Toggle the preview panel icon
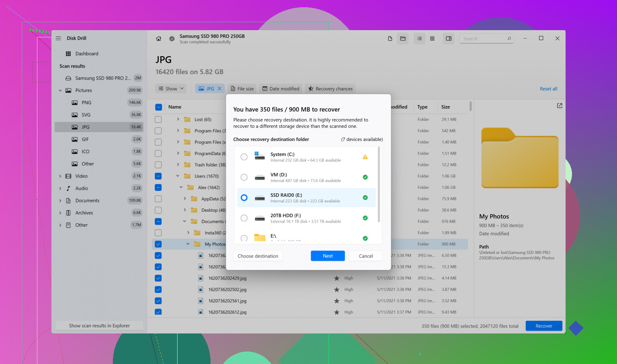 [x=449, y=39]
